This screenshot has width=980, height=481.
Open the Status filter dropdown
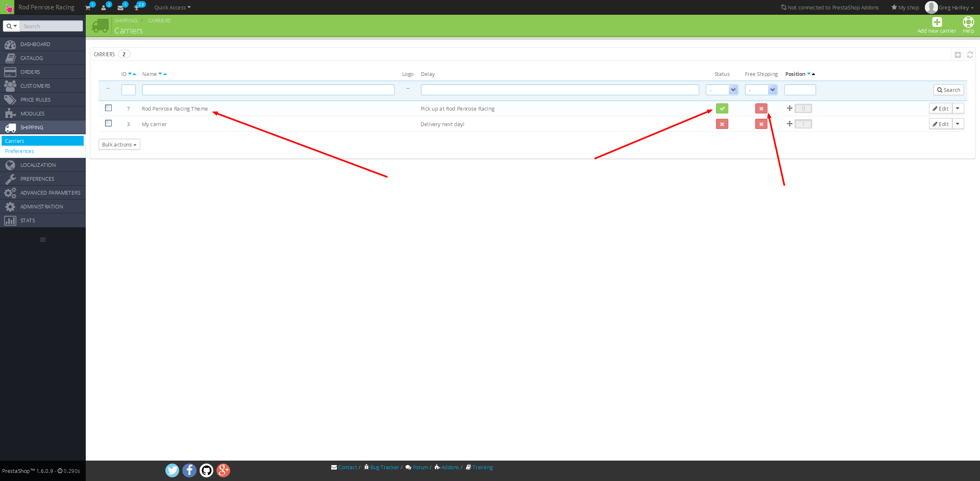pyautogui.click(x=722, y=90)
